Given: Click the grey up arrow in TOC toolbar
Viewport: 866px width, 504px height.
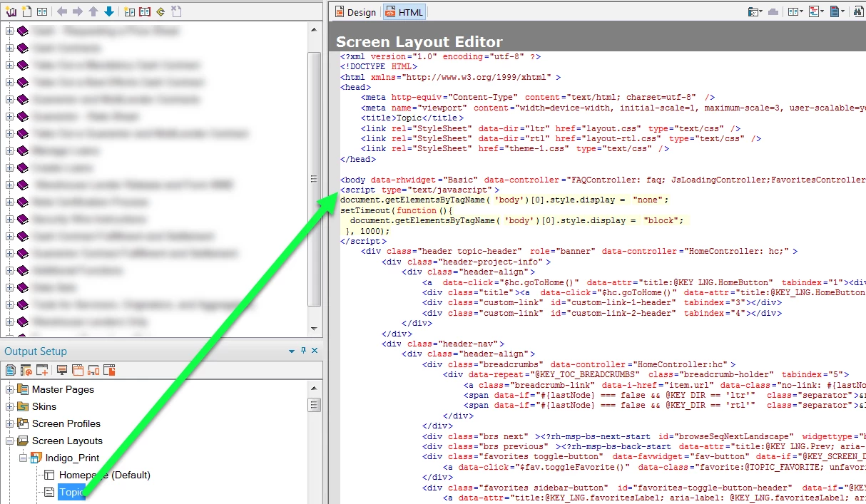Looking at the screenshot, I should coord(93,11).
